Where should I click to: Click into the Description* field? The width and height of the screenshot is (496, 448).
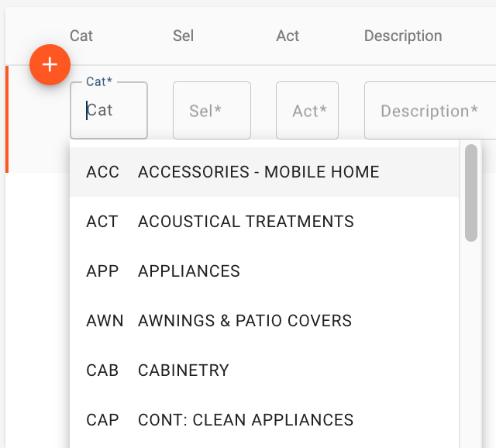point(430,110)
